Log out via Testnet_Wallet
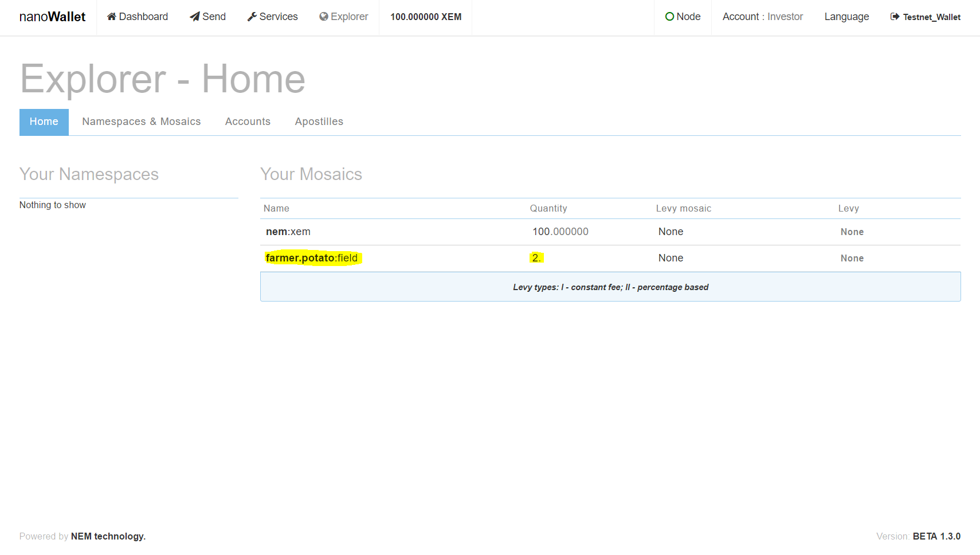 (926, 17)
